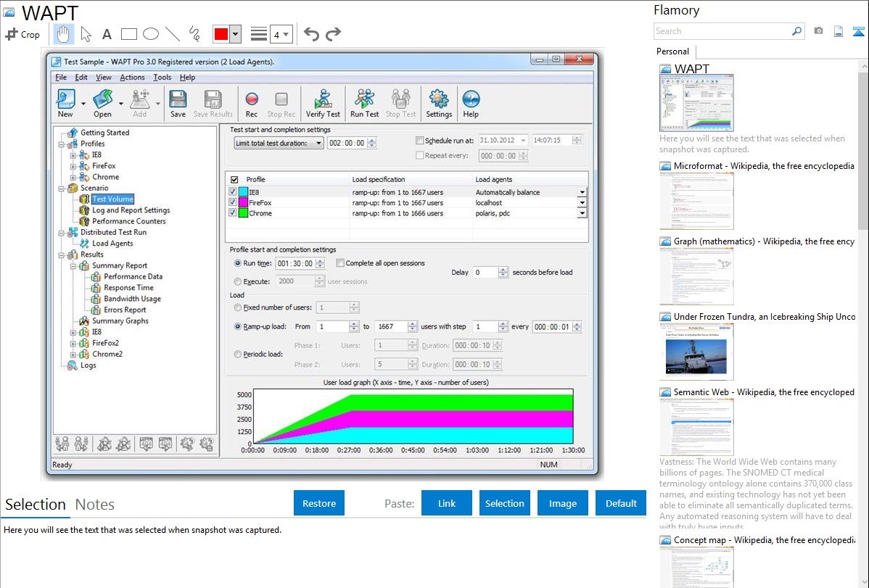Open the Edit menu
The image size is (869, 588).
pos(81,78)
